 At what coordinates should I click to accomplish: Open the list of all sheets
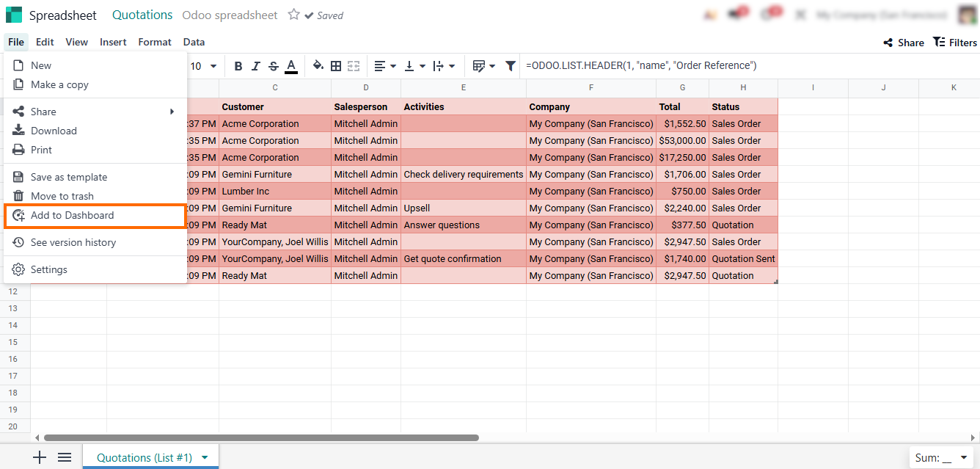point(65,457)
